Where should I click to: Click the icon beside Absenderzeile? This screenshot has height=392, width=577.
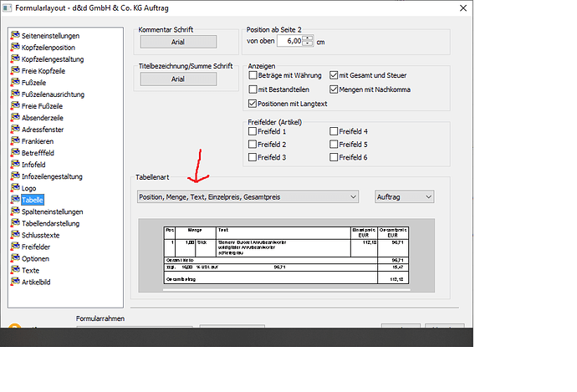[x=15, y=118]
